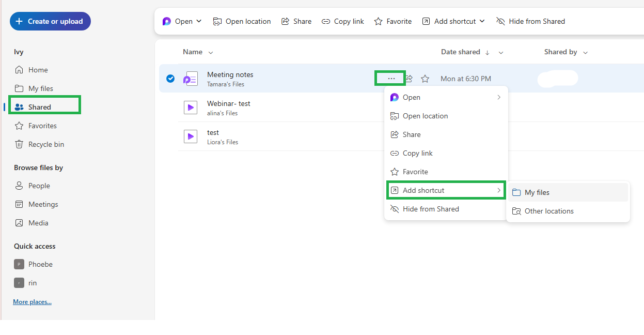Image resolution: width=644 pixels, height=335 pixels.
Task: Favorite Meeting notes with the star icon
Action: click(x=425, y=79)
